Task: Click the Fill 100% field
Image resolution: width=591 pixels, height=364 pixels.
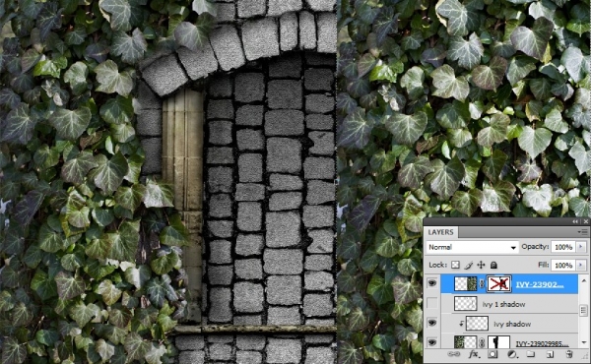Action: pos(563,265)
